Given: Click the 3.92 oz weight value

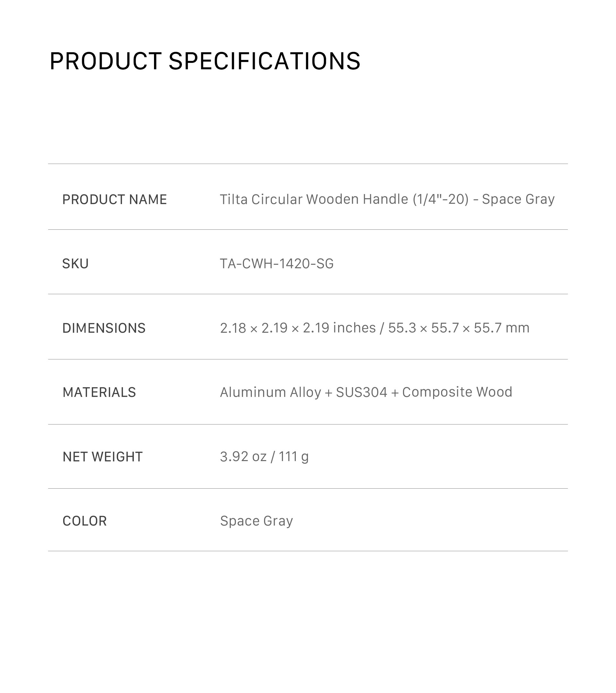Looking at the screenshot, I should point(243,457).
